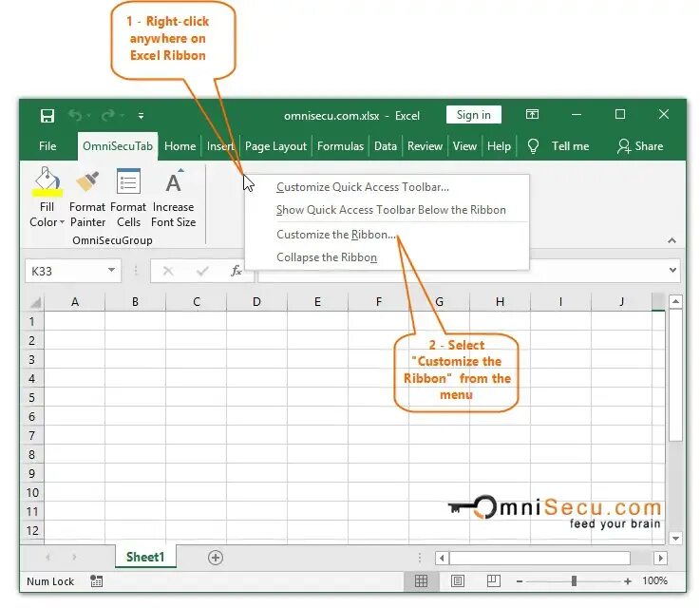
Task: Click the previous sheet navigation arrow
Action: coord(47,557)
